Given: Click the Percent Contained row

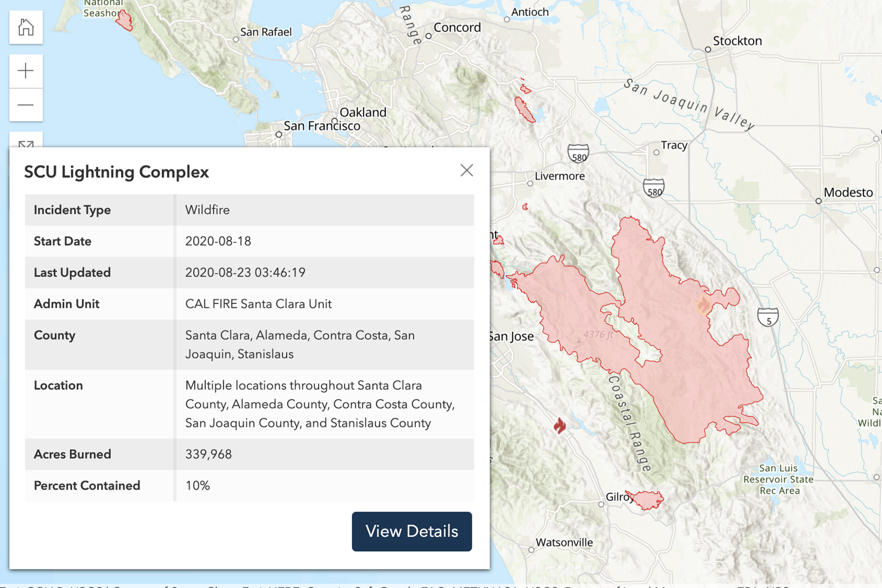Looking at the screenshot, I should coord(249,485).
